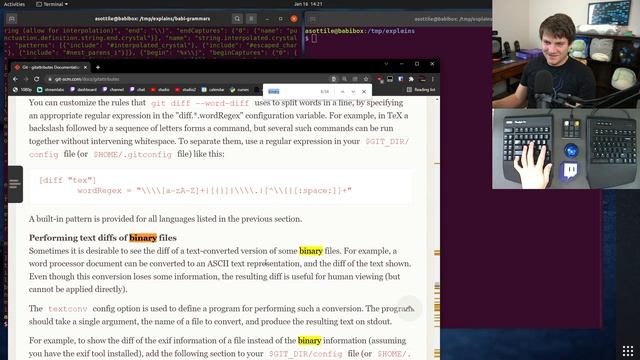Screen dimensions: 640x360
Task: Open the chat bookmark
Action: point(138,89)
